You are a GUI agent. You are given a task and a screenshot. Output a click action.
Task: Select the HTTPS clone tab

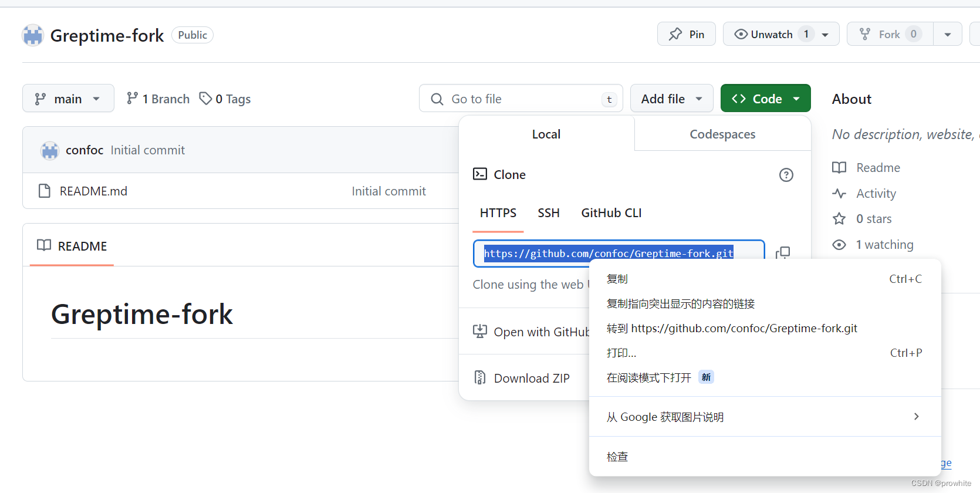click(x=498, y=213)
